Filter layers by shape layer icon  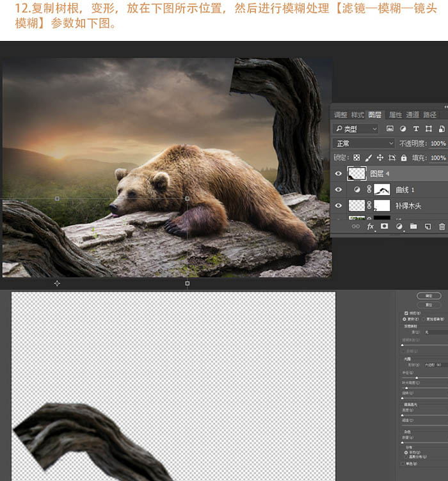(429, 129)
